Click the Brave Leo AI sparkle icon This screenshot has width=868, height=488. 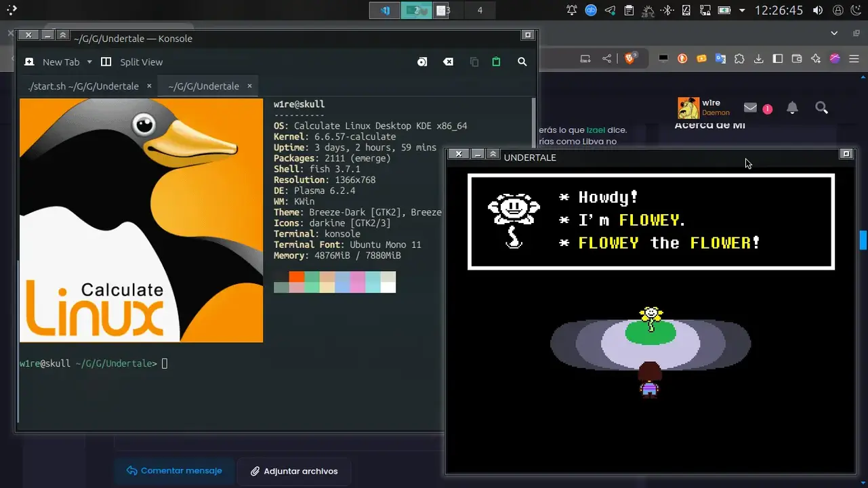click(x=816, y=59)
